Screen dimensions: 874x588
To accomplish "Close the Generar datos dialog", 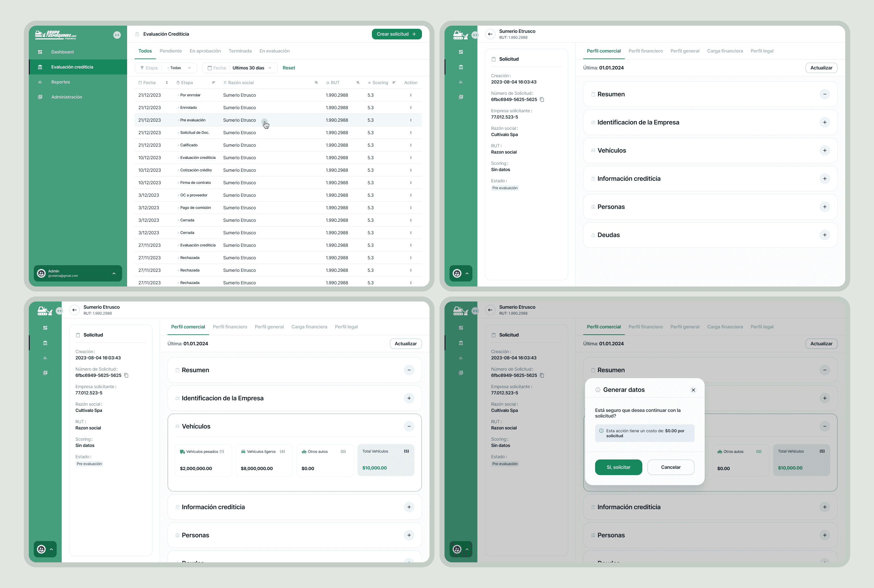I will (x=693, y=390).
